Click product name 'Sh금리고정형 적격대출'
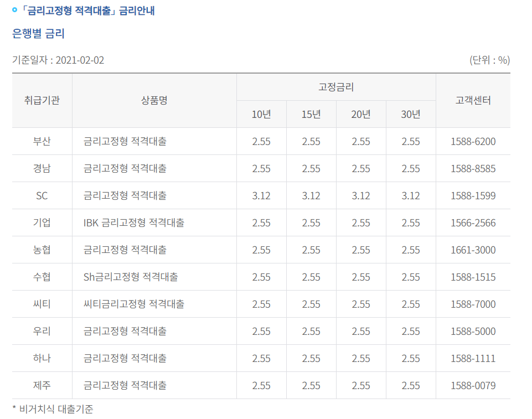Image resolution: width=532 pixels, height=419 pixels. [x=131, y=277]
